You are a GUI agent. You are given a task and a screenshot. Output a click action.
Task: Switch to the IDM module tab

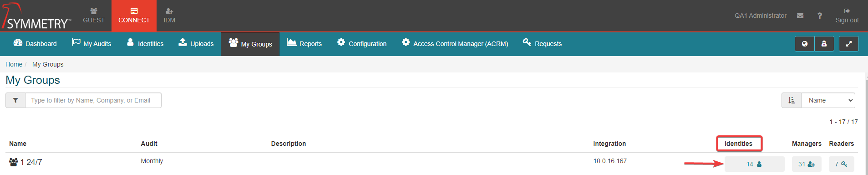click(x=169, y=15)
